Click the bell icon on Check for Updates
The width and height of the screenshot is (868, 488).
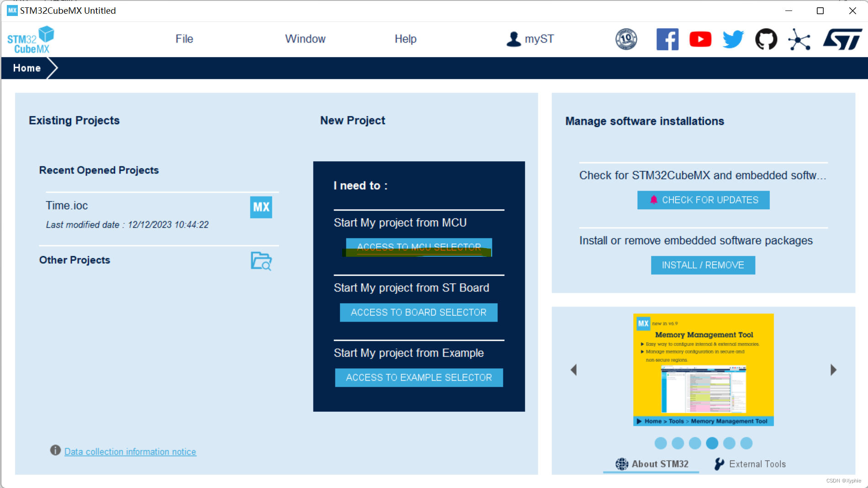pos(654,200)
